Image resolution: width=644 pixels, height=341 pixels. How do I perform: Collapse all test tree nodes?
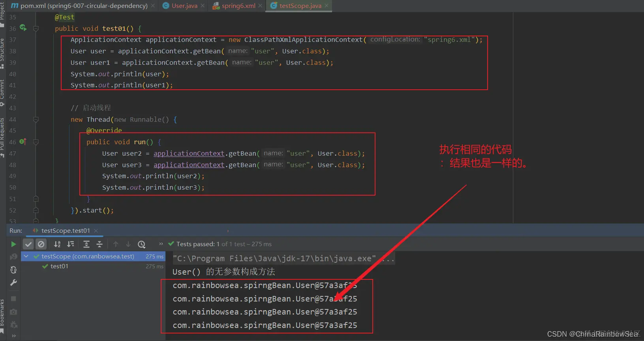click(x=100, y=244)
